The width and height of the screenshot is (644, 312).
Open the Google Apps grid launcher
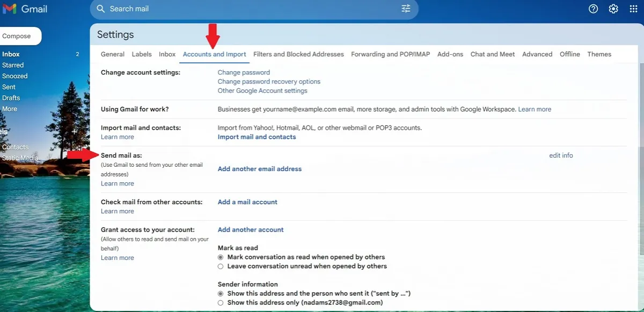click(633, 9)
